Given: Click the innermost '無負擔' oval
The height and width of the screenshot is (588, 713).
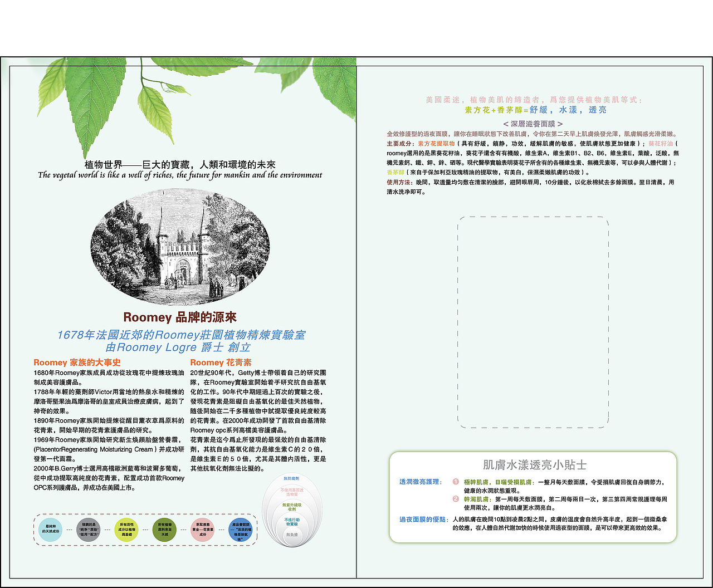Looking at the screenshot, I should coord(292,535).
